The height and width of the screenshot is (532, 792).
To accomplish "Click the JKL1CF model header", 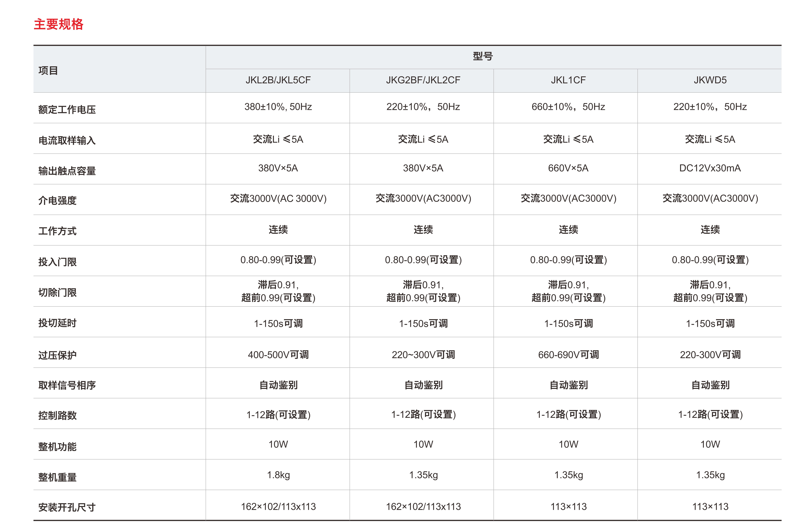I will click(568, 80).
